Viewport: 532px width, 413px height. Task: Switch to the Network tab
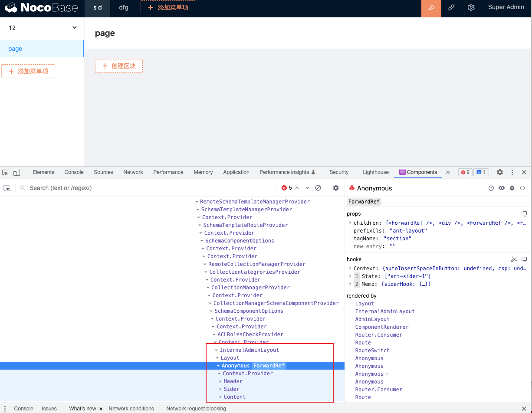click(133, 172)
